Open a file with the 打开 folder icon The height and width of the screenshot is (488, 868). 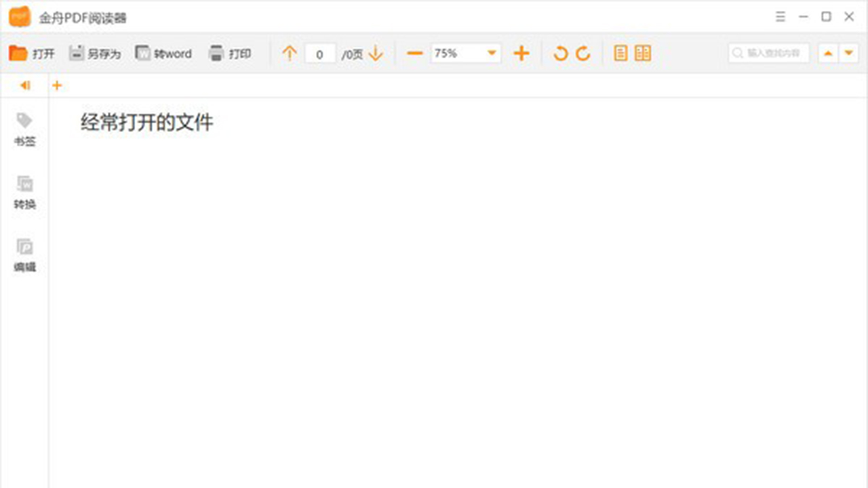coord(31,54)
